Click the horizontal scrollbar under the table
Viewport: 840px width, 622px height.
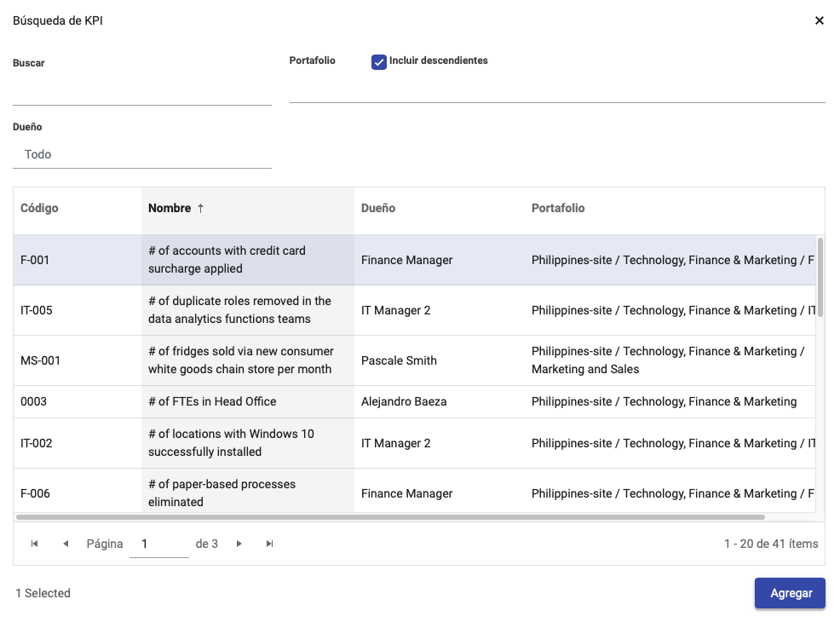pyautogui.click(x=390, y=517)
